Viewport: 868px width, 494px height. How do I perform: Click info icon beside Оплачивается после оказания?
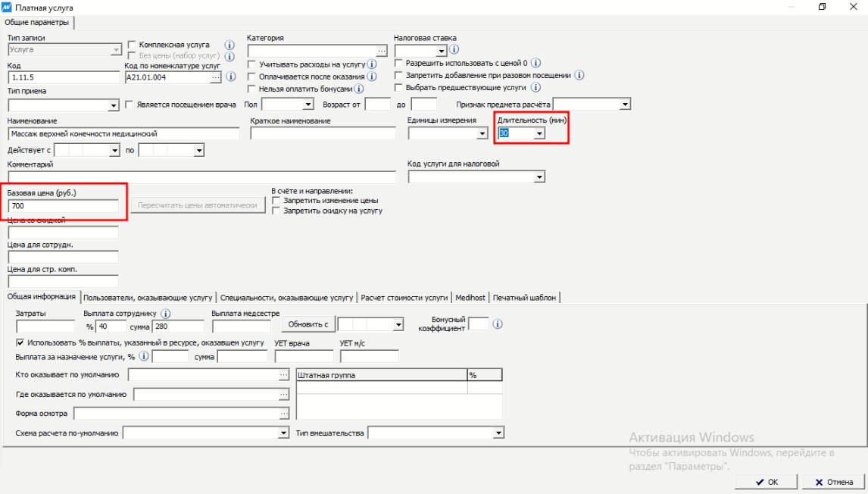[372, 77]
